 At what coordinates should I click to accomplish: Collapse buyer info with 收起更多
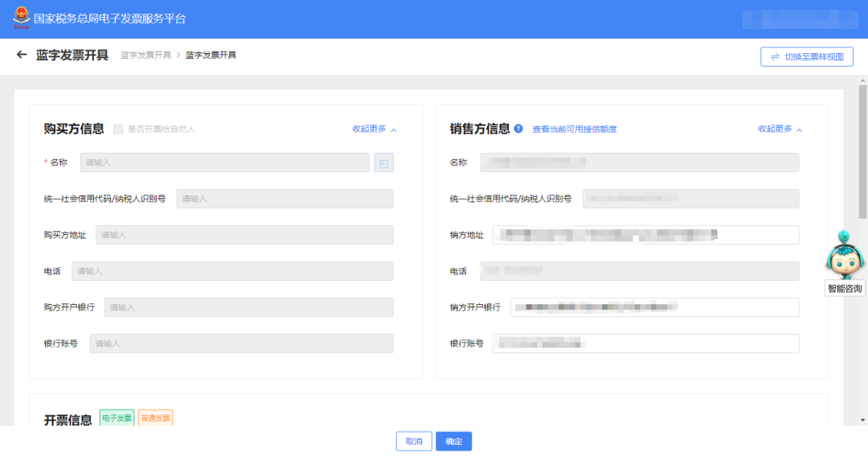tap(374, 129)
